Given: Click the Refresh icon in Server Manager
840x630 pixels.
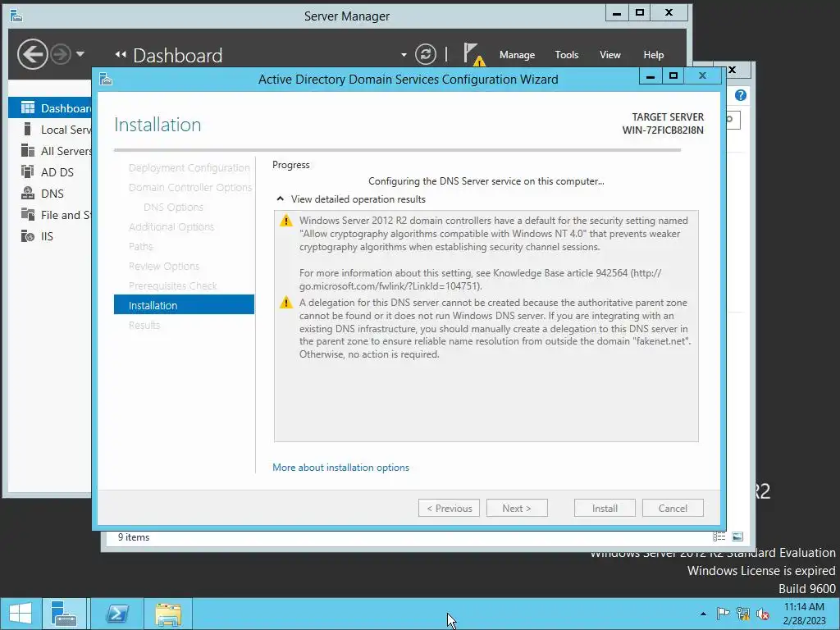Looking at the screenshot, I should point(426,54).
